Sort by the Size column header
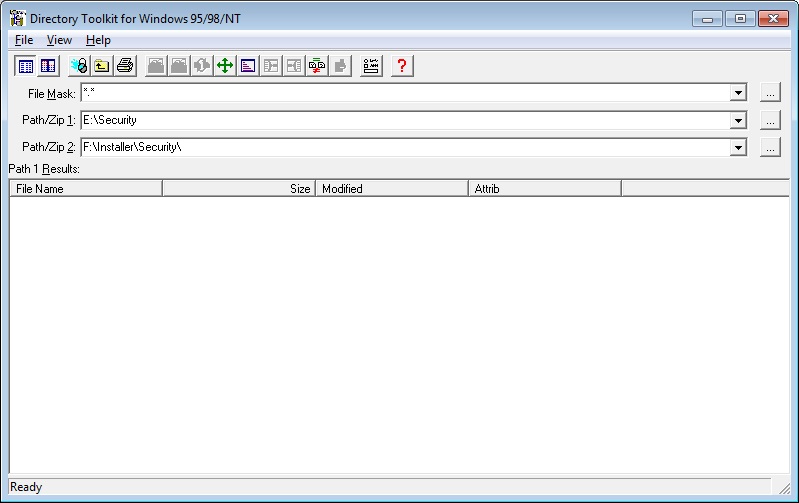 click(x=239, y=189)
